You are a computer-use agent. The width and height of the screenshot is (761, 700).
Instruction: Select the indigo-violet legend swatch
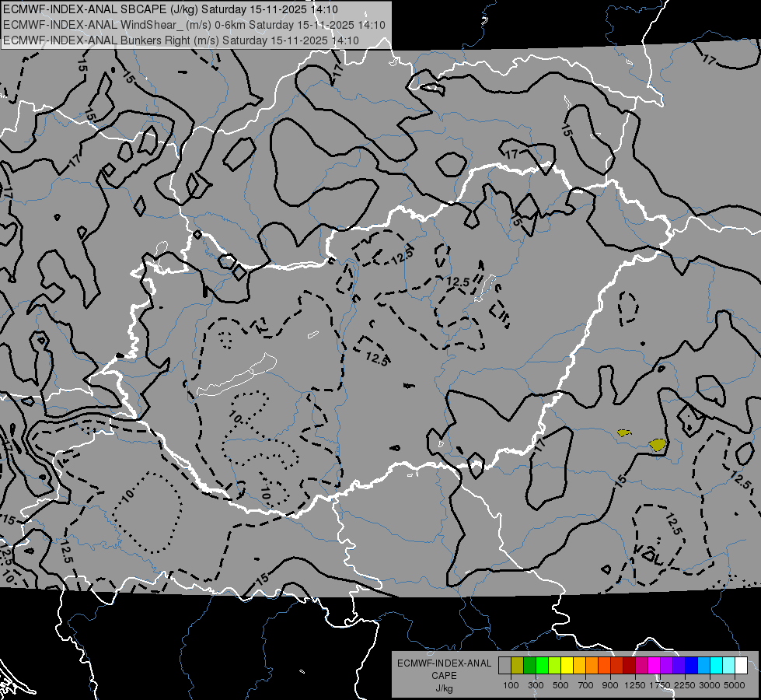pos(679,666)
